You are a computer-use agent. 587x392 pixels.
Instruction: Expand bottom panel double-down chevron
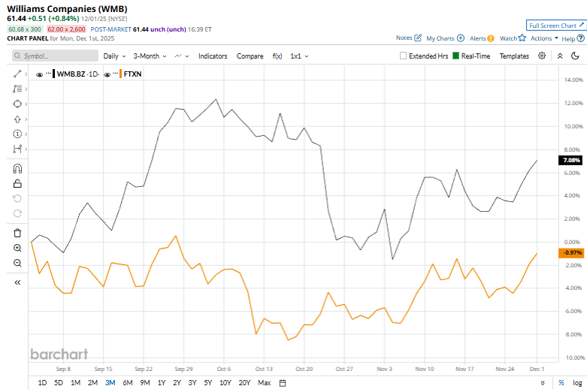click(543, 383)
